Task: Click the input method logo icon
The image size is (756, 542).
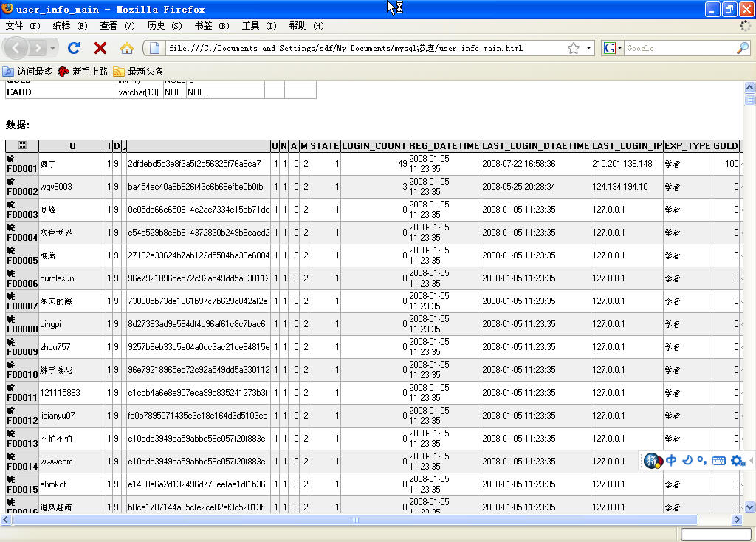Action: click(x=653, y=461)
